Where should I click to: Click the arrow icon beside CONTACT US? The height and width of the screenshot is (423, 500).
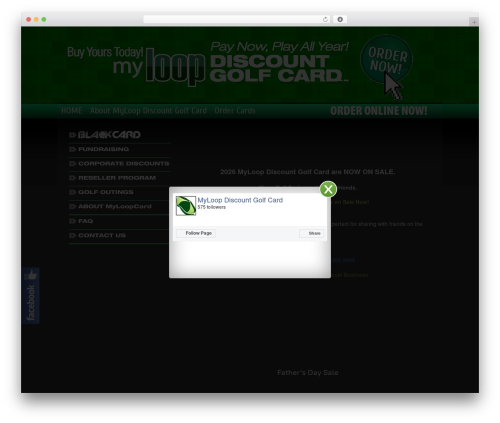tap(73, 235)
